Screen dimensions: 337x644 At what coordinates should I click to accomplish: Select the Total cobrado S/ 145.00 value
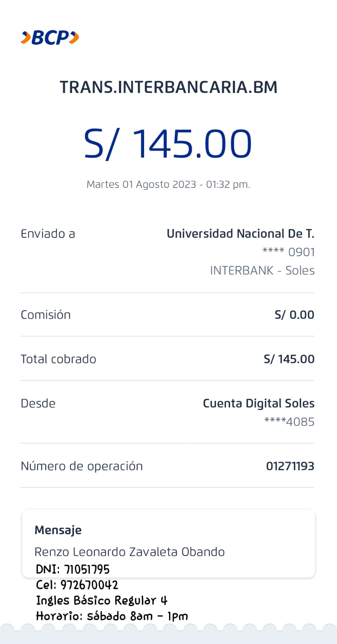click(x=289, y=359)
